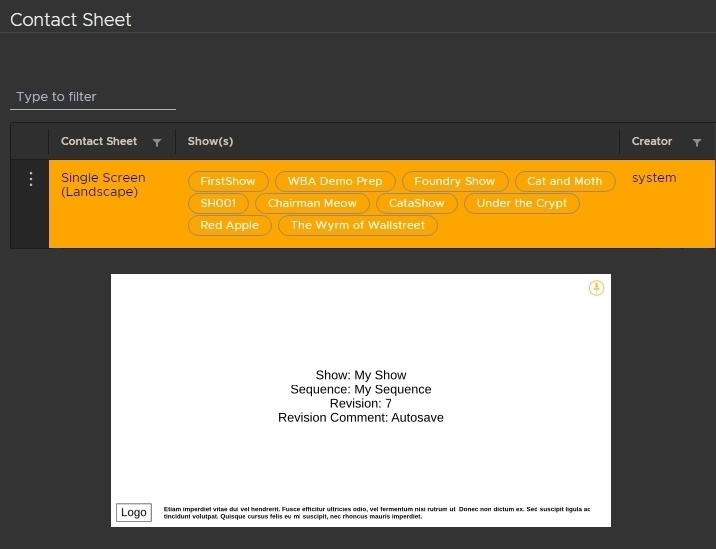This screenshot has height=549, width=716.
Task: Select the Under the Crypt tag
Action: pos(521,203)
